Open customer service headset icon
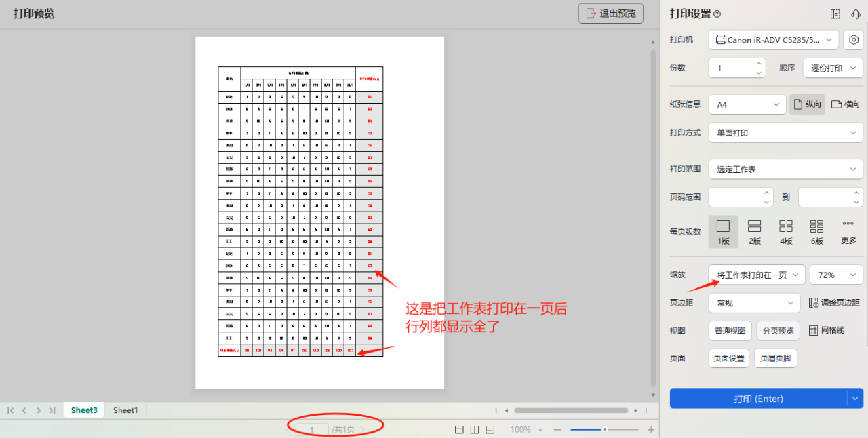868x438 pixels. pyautogui.click(x=855, y=14)
